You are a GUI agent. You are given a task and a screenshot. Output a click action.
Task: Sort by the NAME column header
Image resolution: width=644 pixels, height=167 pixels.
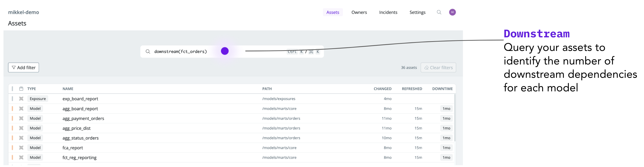[x=68, y=89]
